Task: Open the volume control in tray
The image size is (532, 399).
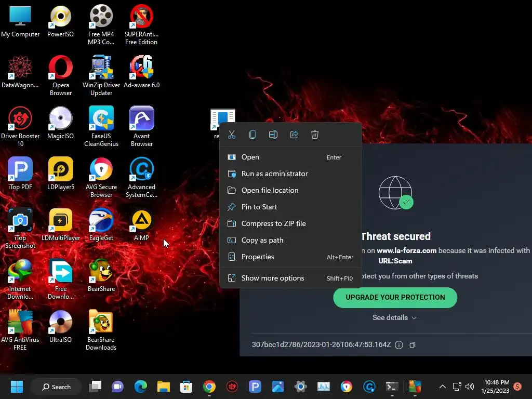Action: click(x=470, y=387)
